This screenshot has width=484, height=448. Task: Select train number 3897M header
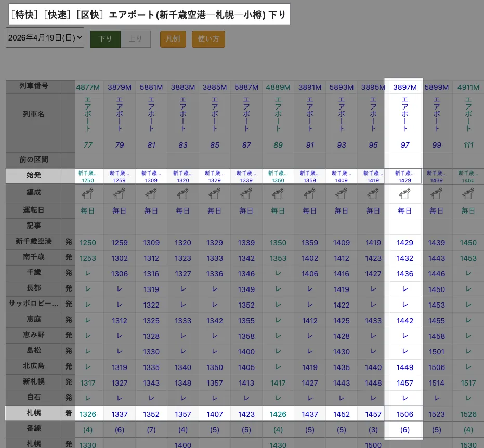click(404, 88)
